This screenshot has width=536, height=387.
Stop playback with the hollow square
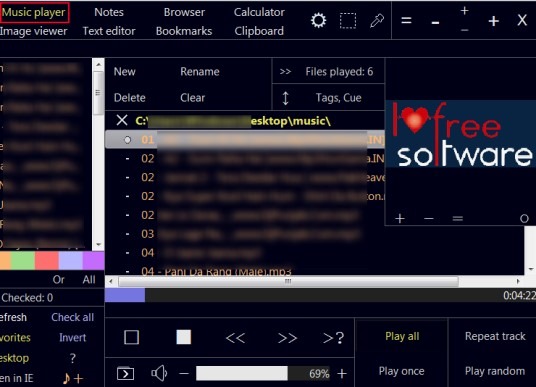coord(131,337)
